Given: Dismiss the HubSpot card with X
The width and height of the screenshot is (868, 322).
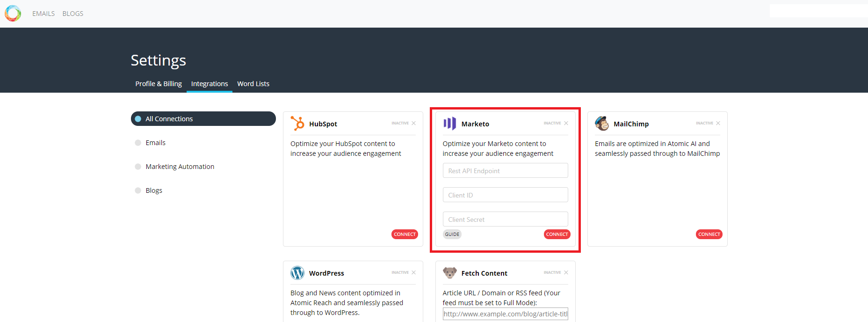Looking at the screenshot, I should (x=413, y=123).
